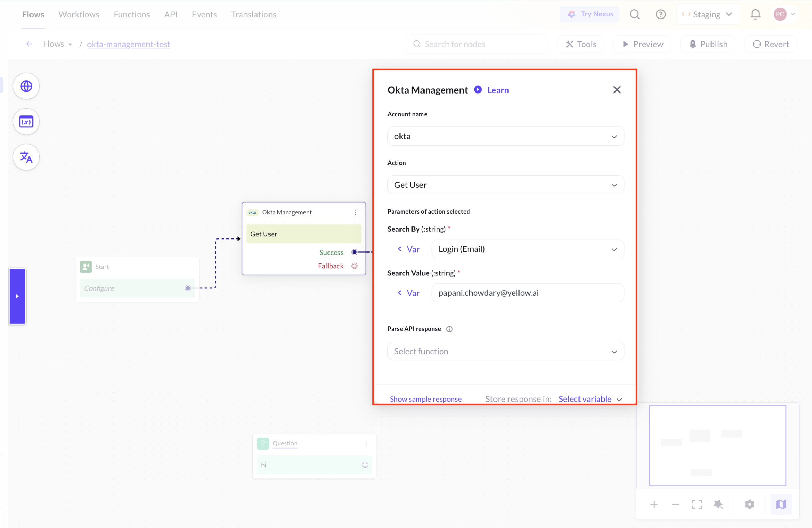
Task: Zoom in canvas with plus icon
Action: coord(654,504)
